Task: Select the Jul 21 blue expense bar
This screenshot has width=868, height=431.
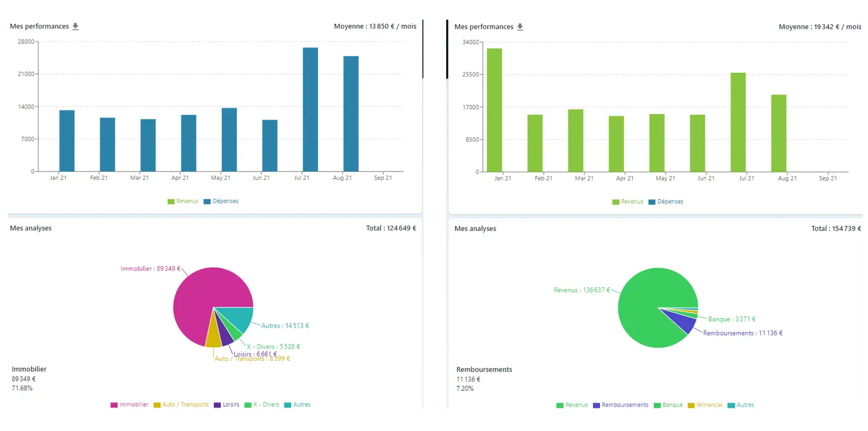Action: click(310, 110)
